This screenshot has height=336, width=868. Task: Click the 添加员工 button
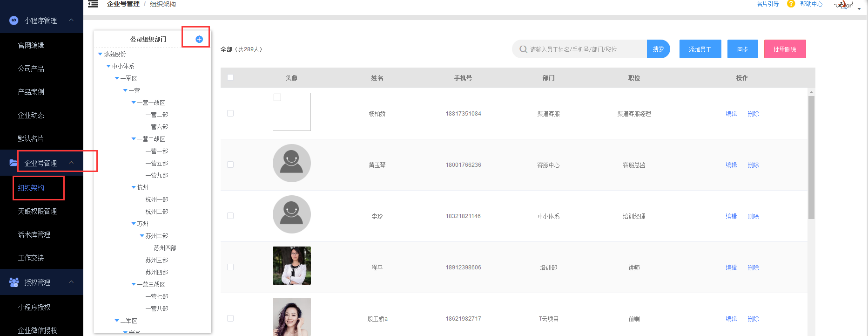pos(700,49)
